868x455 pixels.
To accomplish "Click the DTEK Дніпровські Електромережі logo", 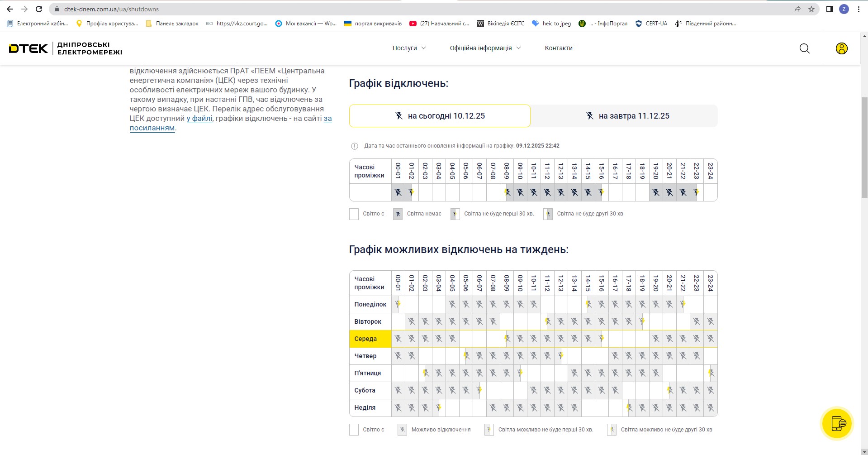I will click(65, 48).
